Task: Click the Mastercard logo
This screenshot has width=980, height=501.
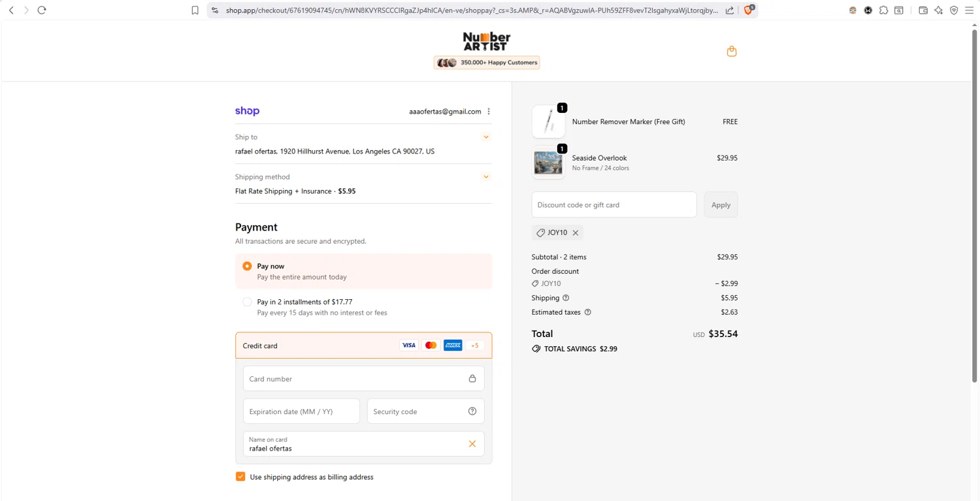Action: click(431, 346)
